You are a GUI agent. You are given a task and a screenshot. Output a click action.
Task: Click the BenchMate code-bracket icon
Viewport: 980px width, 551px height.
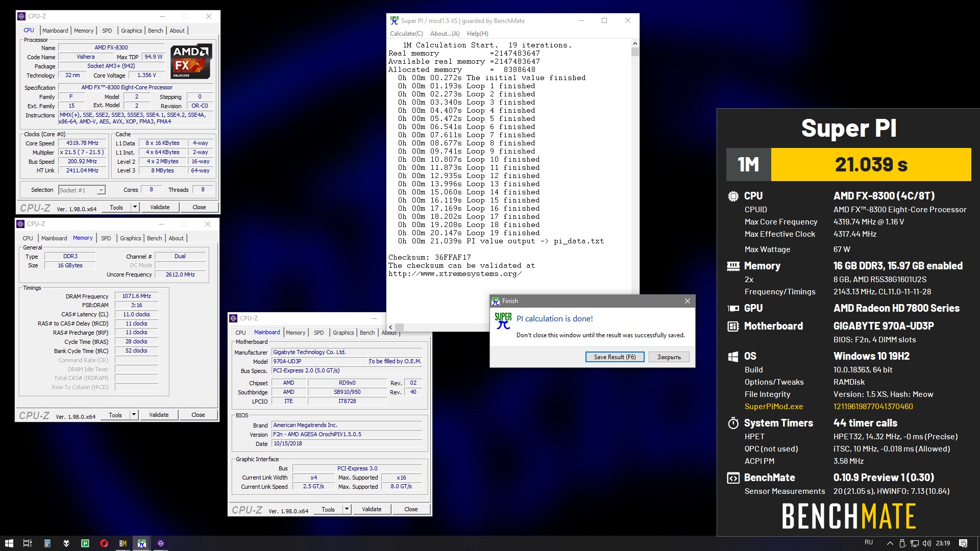(733, 478)
